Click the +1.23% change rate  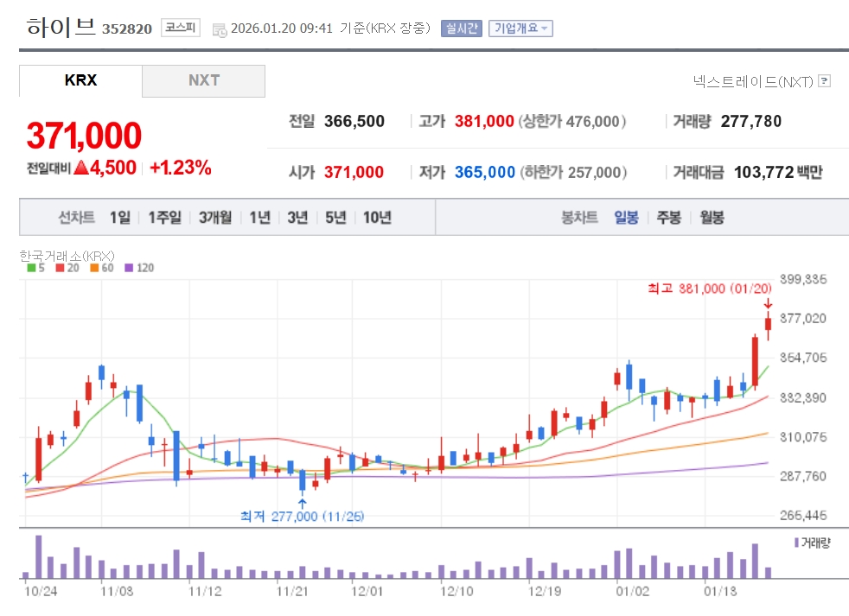click(181, 168)
